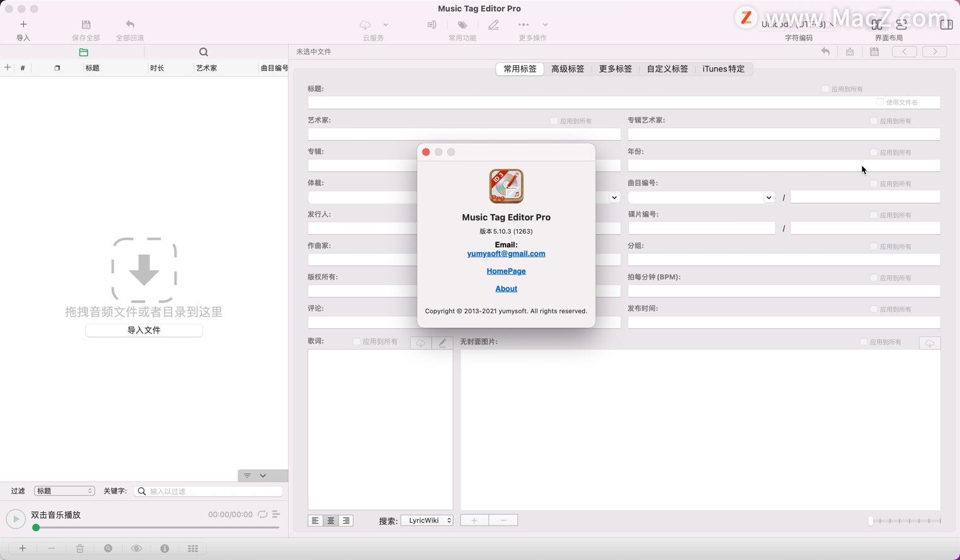This screenshot has width=960, height=560.
Task: Click the save disk icon in file header bar
Action: [874, 51]
